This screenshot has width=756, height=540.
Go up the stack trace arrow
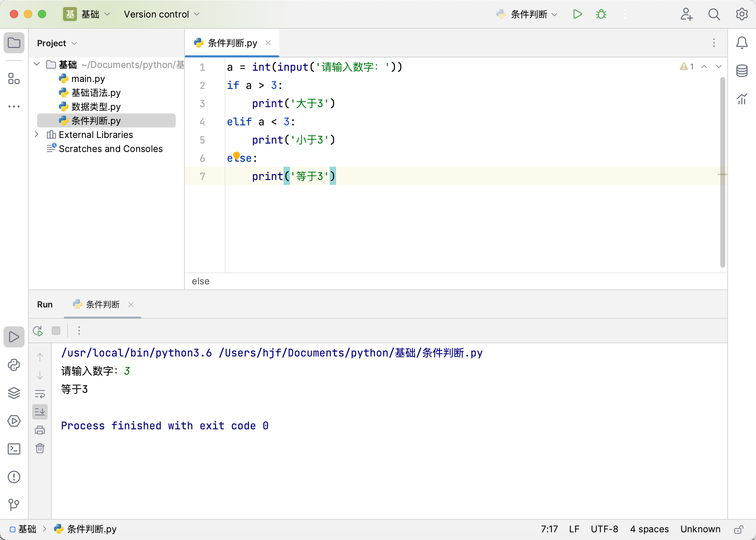coord(40,357)
